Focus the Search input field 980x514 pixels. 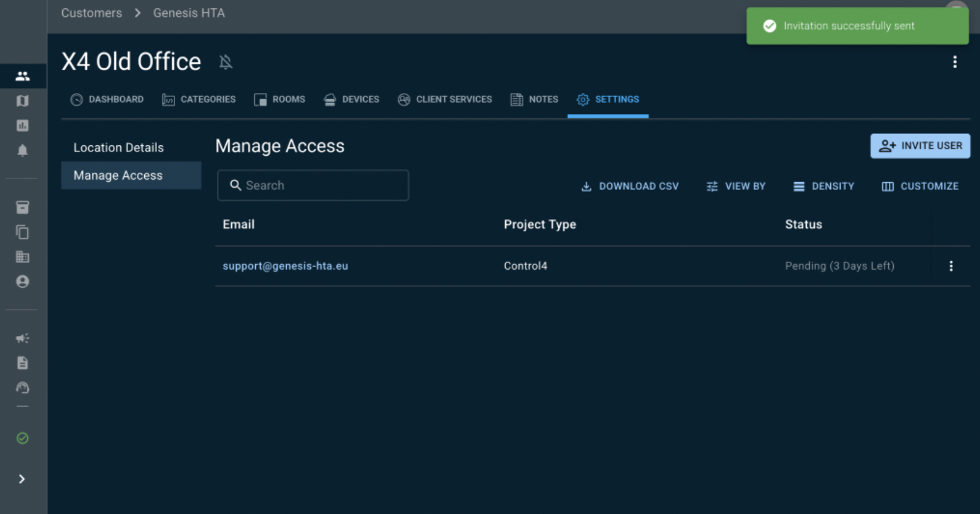point(313,185)
